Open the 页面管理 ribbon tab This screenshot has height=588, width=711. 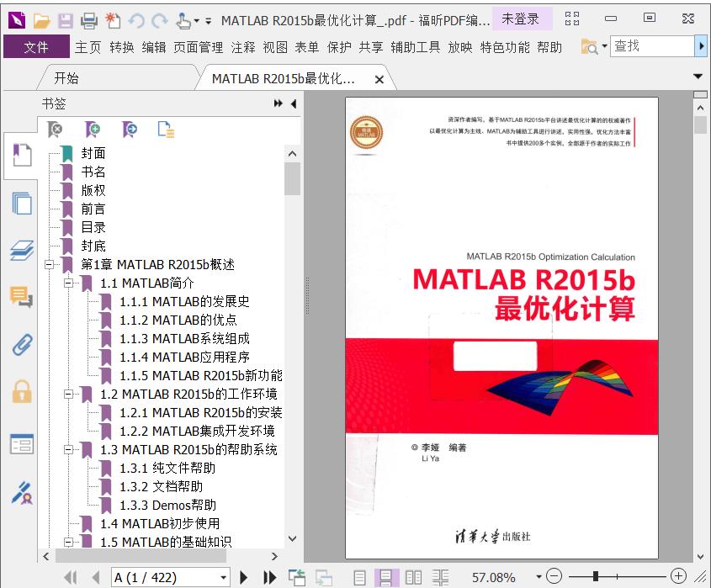click(x=199, y=47)
